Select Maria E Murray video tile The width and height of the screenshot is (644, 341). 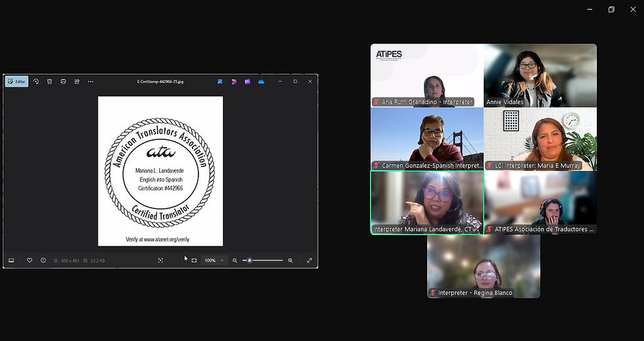540,139
